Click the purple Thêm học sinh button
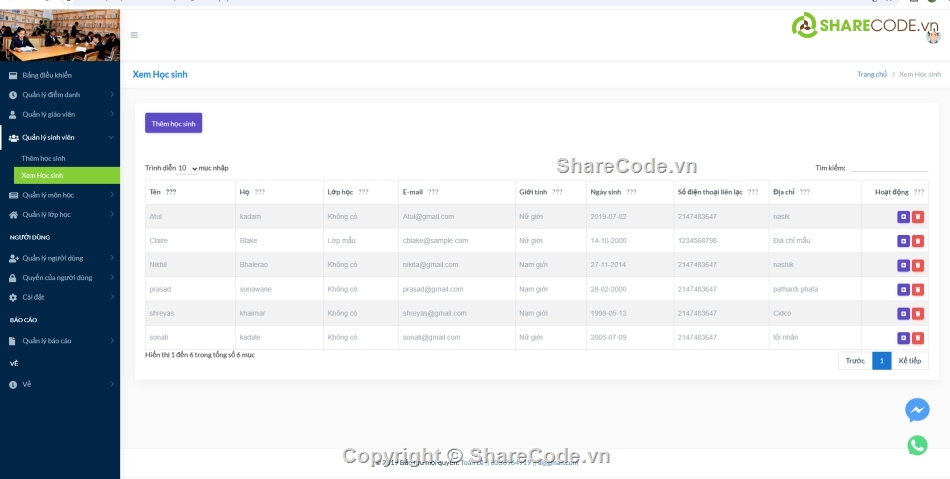The width and height of the screenshot is (950, 479). (x=173, y=123)
